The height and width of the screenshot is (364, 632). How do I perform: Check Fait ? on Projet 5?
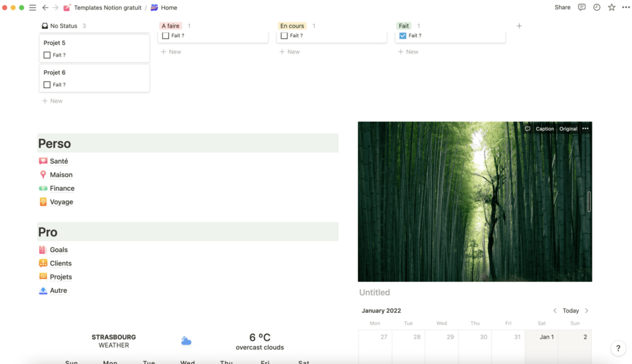pos(47,55)
